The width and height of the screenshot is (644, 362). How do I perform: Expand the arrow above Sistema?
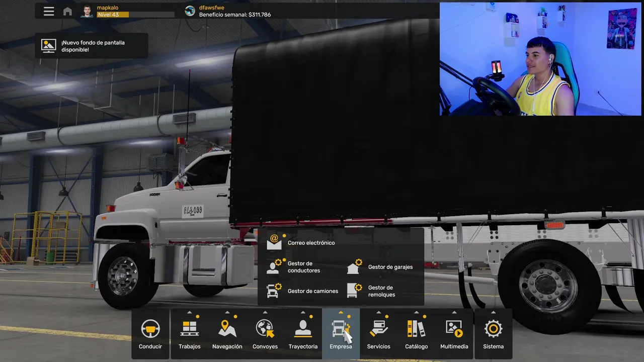pos(493,312)
